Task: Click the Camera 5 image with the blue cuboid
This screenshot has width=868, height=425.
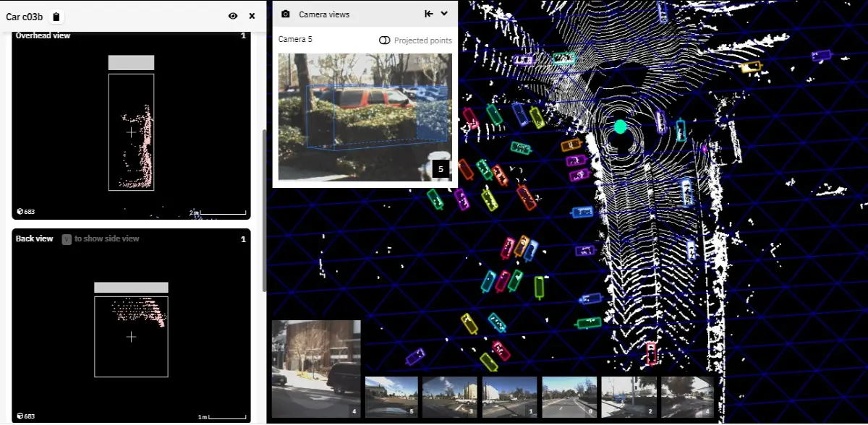Action: 365,116
